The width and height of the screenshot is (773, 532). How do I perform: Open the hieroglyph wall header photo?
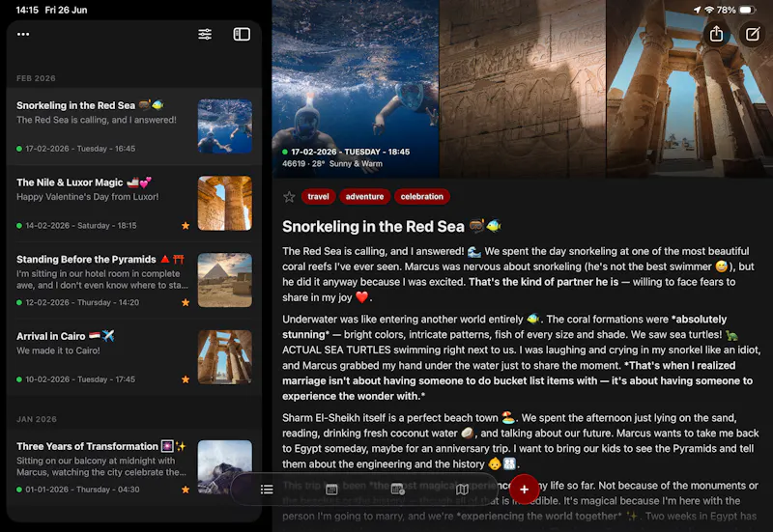coord(523,89)
